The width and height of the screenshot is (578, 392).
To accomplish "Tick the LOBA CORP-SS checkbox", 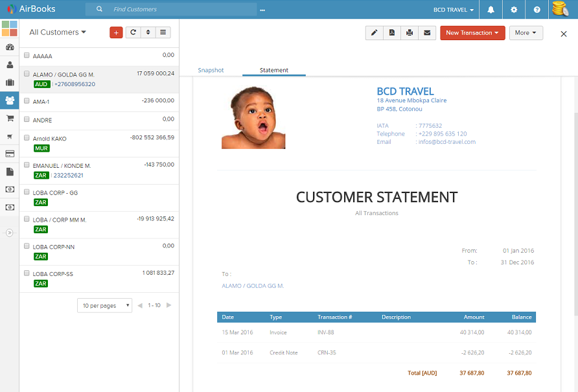I will click(x=27, y=273).
